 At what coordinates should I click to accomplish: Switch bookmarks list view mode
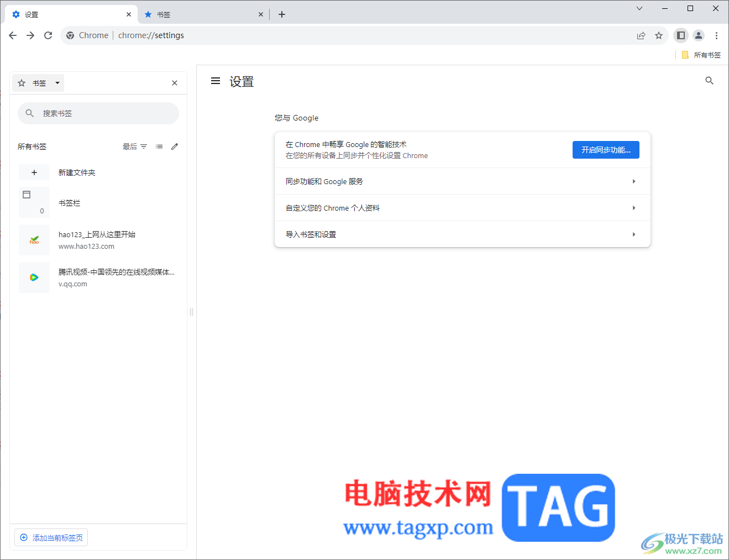[159, 146]
